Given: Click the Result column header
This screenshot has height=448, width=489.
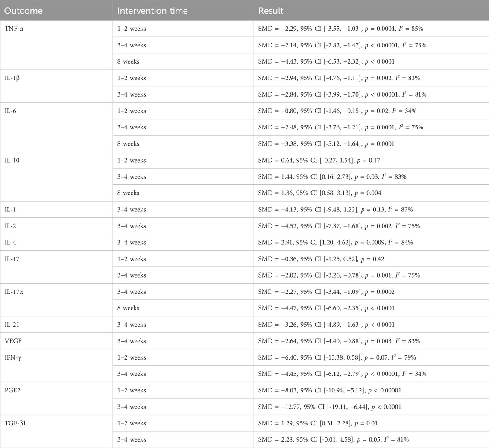Looking at the screenshot, I should 371,11.
